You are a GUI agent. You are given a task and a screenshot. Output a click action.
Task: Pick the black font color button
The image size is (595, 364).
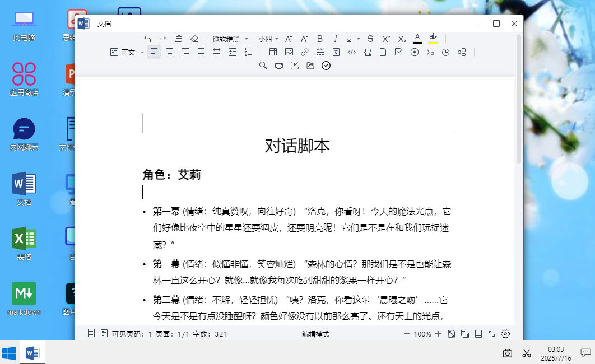pos(417,38)
